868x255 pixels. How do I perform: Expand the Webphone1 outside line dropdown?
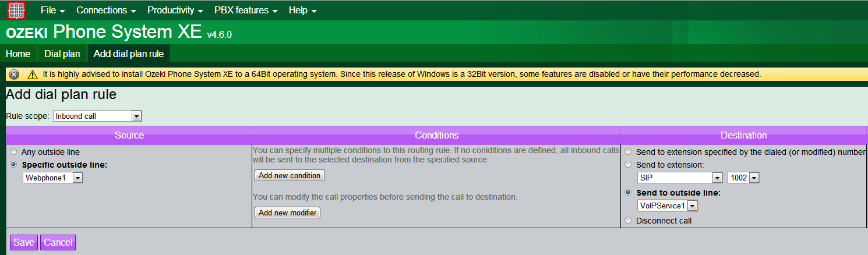tap(53, 178)
